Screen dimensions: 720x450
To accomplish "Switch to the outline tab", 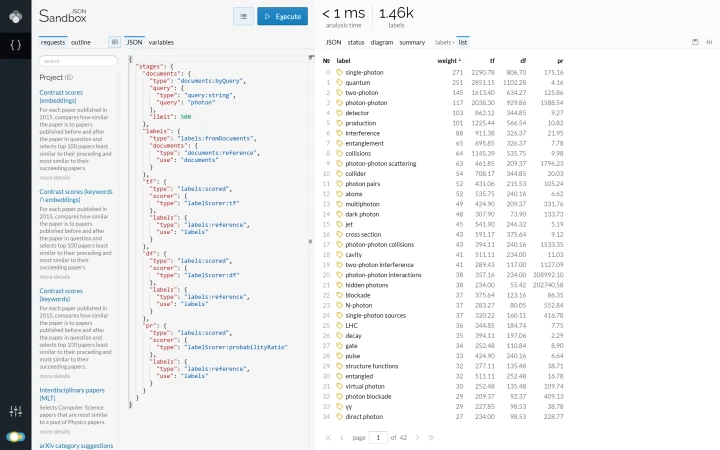I will [81, 42].
